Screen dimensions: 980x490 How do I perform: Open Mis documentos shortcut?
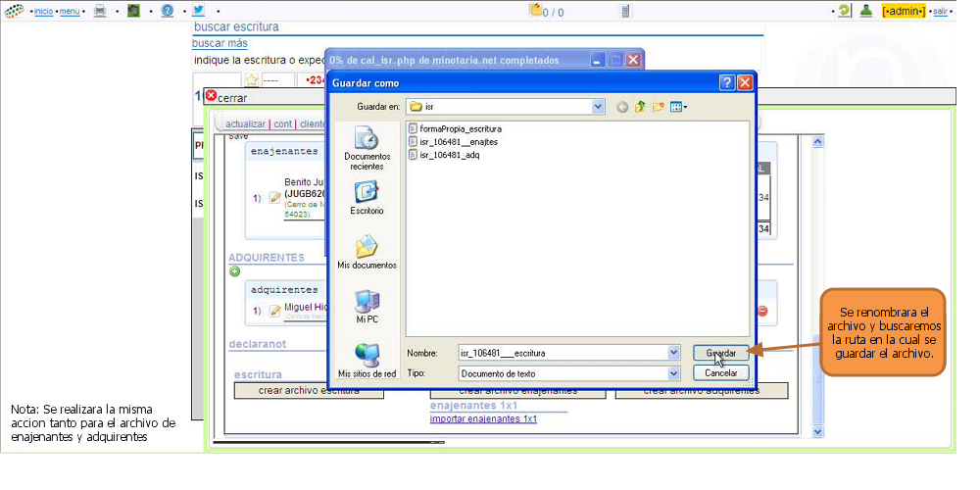pos(367,253)
